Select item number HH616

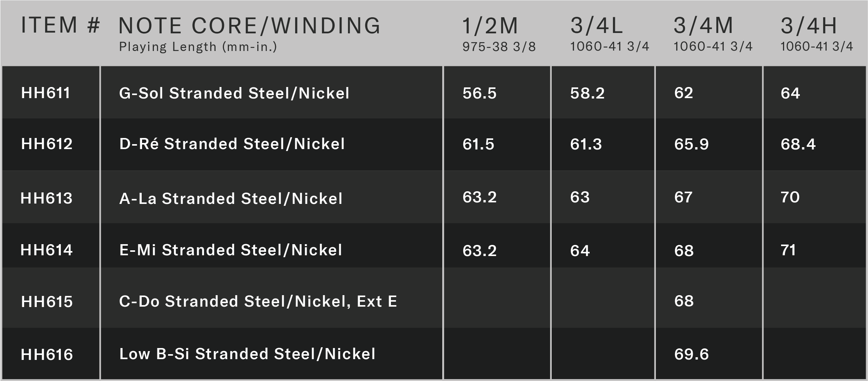tap(47, 355)
